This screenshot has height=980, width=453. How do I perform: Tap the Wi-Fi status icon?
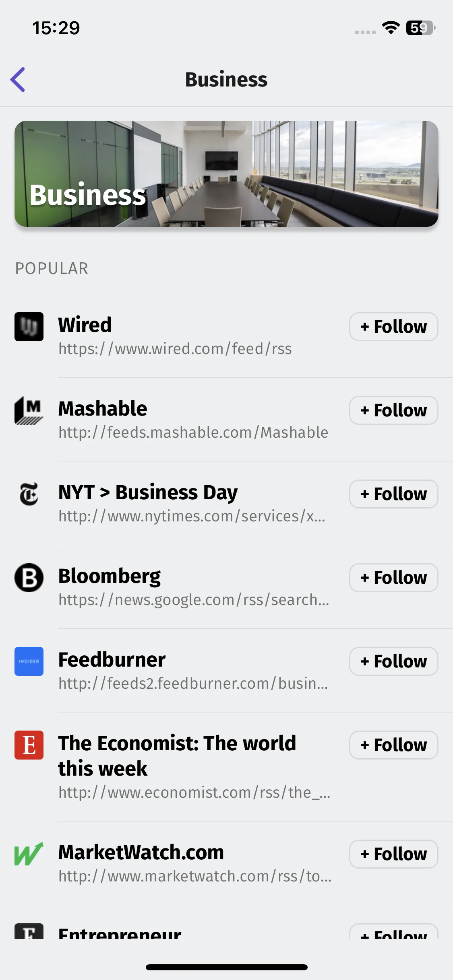pos(391,28)
